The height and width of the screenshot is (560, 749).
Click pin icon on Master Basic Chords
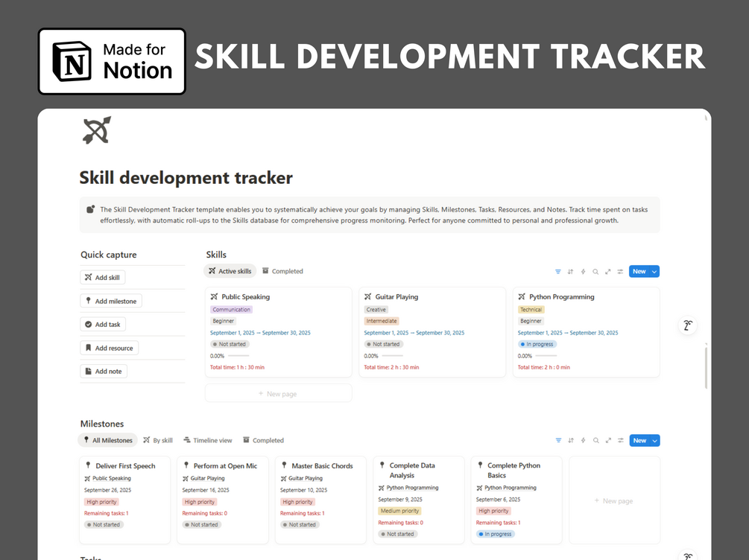[284, 465]
